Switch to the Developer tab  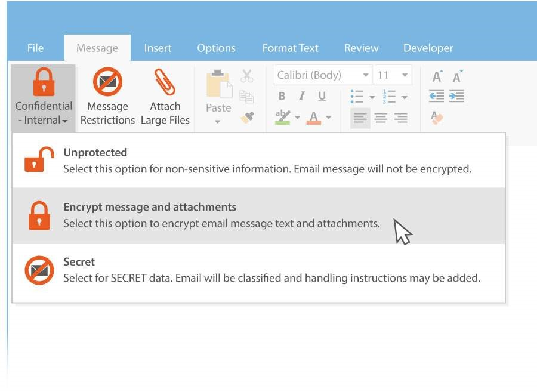(428, 48)
